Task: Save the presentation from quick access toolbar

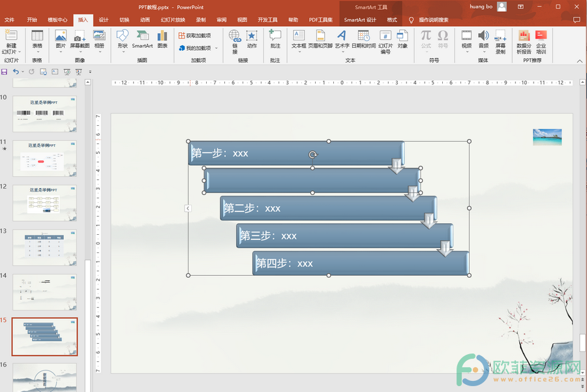Action: (x=4, y=72)
